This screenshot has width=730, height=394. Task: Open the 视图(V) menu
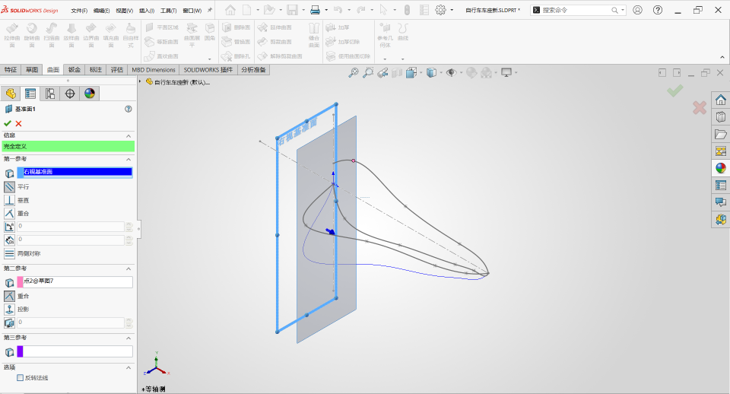124,10
